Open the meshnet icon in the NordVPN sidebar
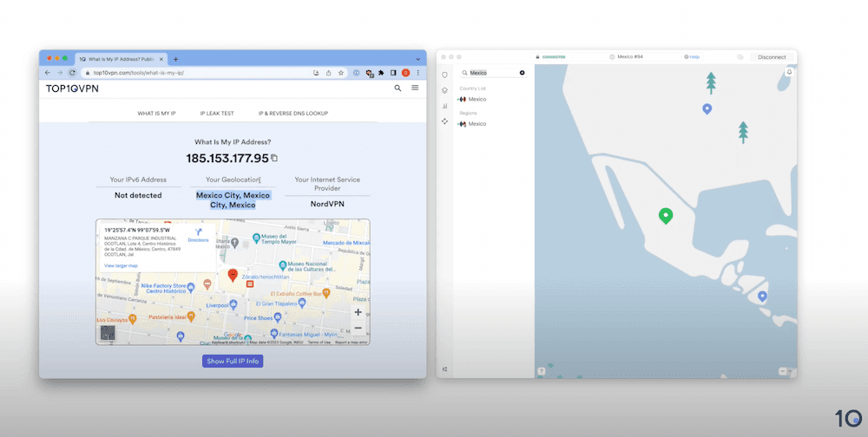 pos(444,121)
